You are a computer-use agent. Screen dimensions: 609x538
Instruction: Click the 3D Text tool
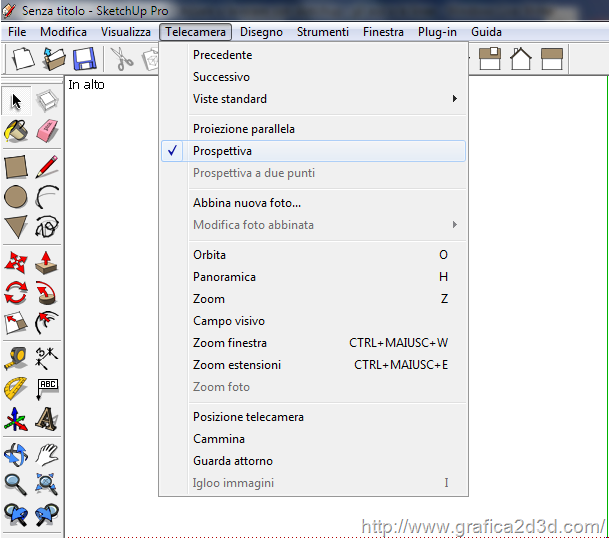(x=47, y=419)
